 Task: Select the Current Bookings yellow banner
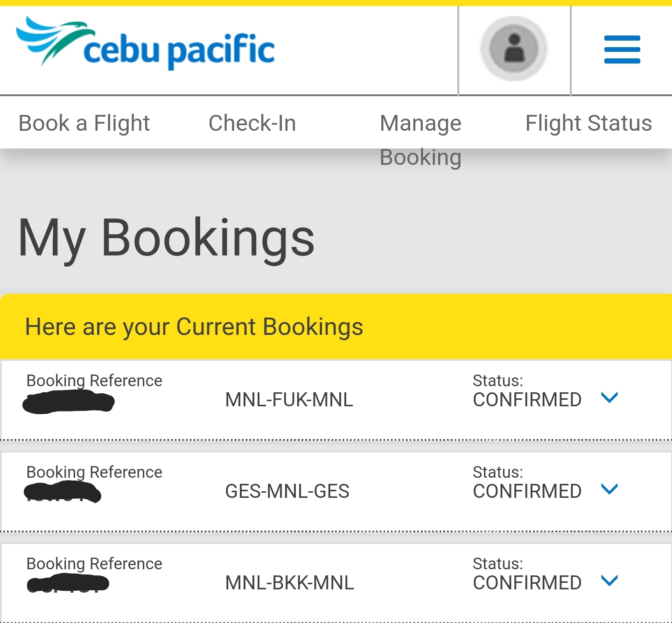pyautogui.click(x=195, y=326)
